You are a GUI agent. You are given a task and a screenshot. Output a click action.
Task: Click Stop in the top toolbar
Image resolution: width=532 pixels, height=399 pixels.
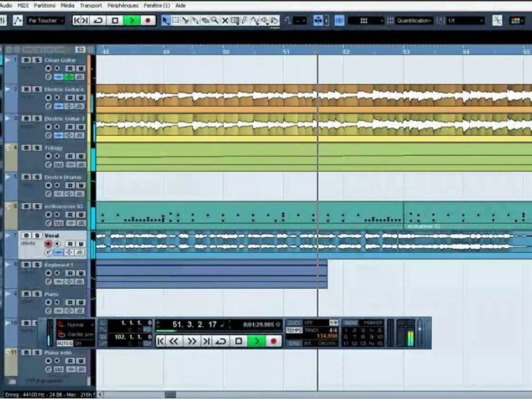115,21
